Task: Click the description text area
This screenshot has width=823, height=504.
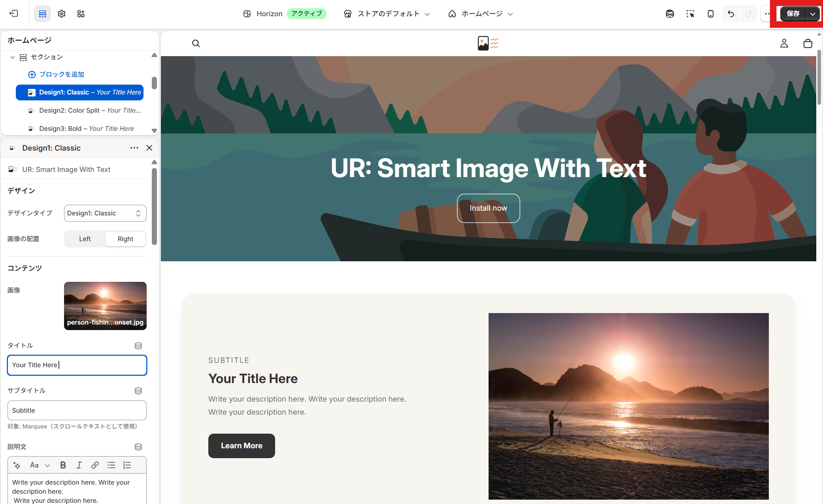Action: pos(77,489)
